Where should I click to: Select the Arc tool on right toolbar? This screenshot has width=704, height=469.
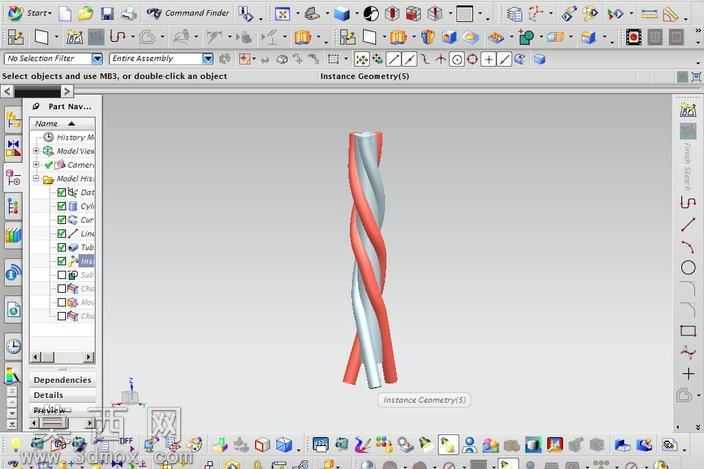click(x=688, y=246)
